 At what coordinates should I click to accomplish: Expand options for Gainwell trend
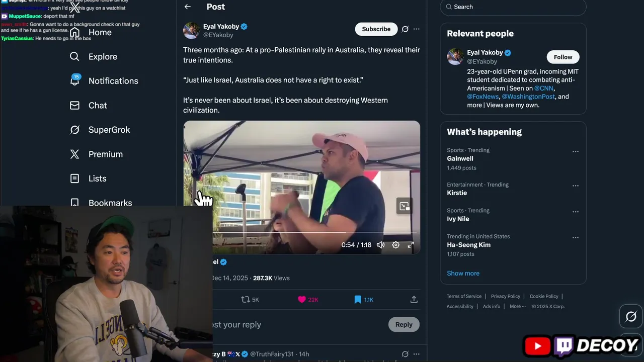coord(576,151)
